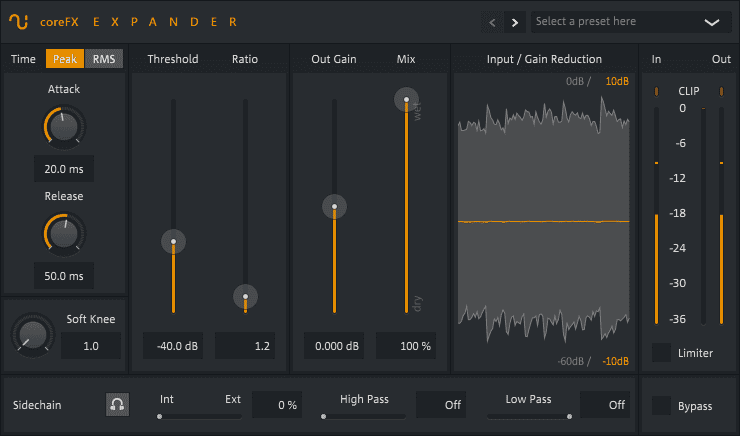This screenshot has height=436, width=740.
Task: Click the Ratio slider handle
Action: 245,296
